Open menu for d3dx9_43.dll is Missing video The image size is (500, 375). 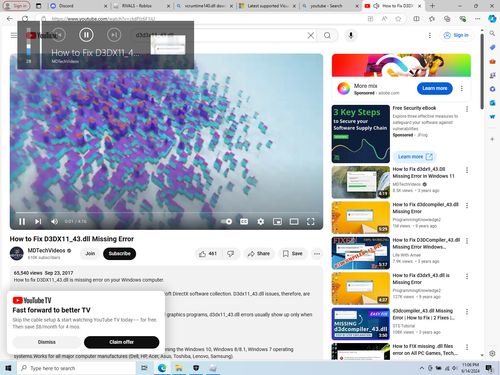click(467, 276)
